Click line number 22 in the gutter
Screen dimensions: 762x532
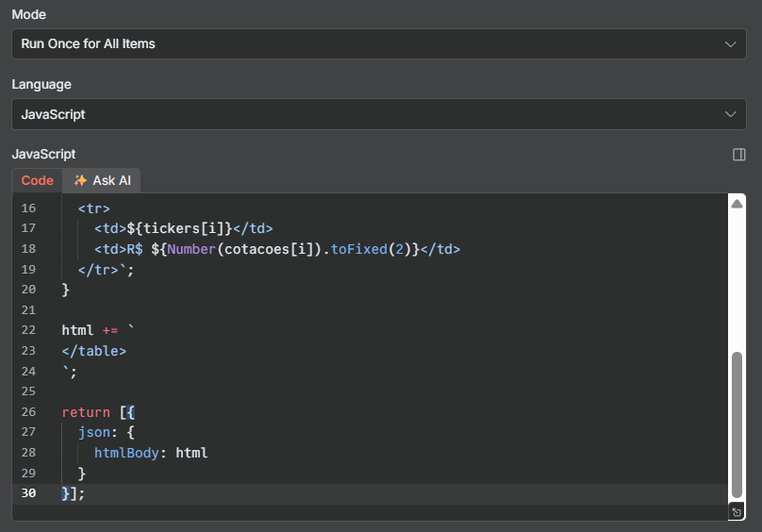point(28,330)
